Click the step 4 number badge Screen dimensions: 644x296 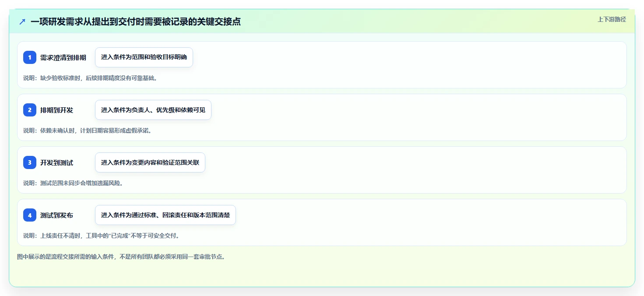[30, 215]
